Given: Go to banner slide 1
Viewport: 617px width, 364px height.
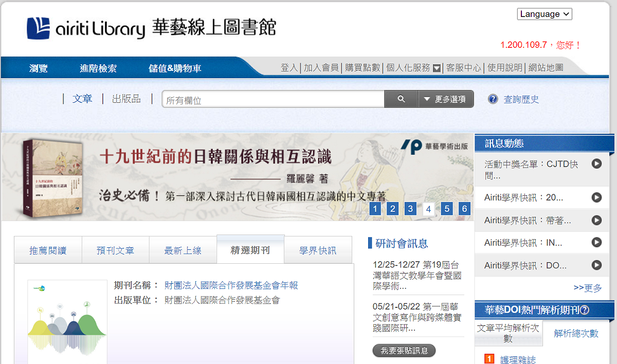Looking at the screenshot, I should 375,208.
